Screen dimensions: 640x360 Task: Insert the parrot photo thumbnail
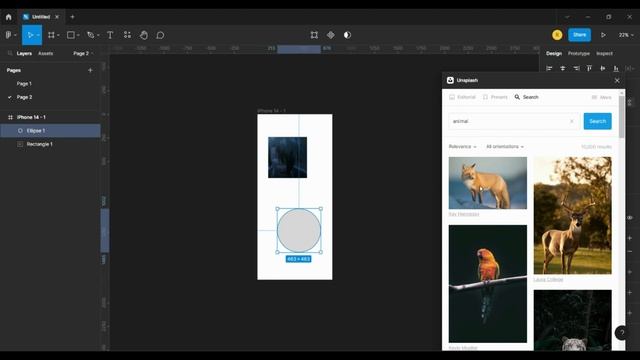(x=487, y=284)
